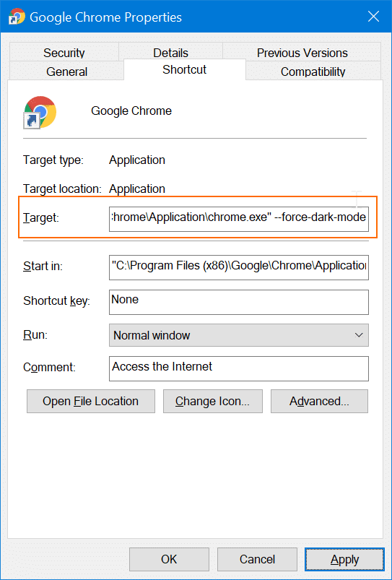
Task: Click Open File Location button
Action: click(x=91, y=401)
